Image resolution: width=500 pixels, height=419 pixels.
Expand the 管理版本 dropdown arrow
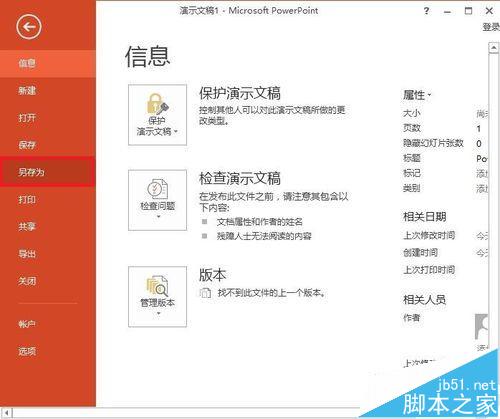click(x=159, y=313)
